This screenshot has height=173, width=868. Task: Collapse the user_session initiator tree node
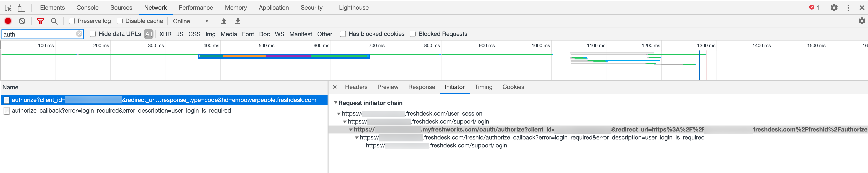pyautogui.click(x=339, y=114)
